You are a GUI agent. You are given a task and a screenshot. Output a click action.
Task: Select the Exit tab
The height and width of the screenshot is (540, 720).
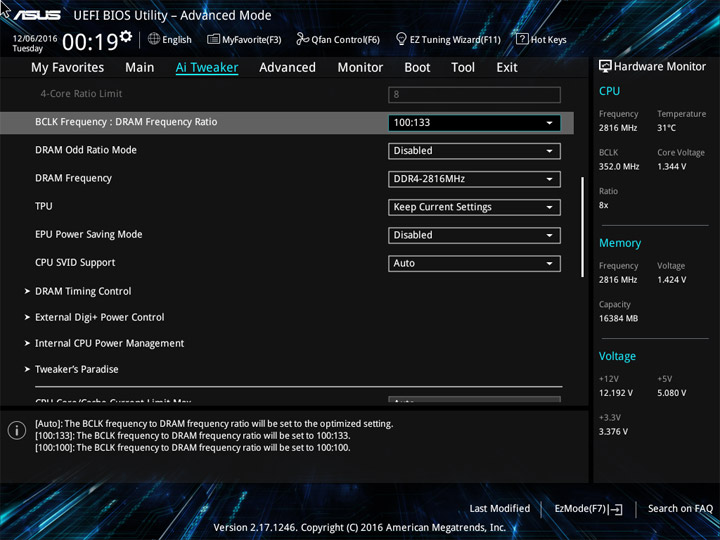pyautogui.click(x=507, y=68)
